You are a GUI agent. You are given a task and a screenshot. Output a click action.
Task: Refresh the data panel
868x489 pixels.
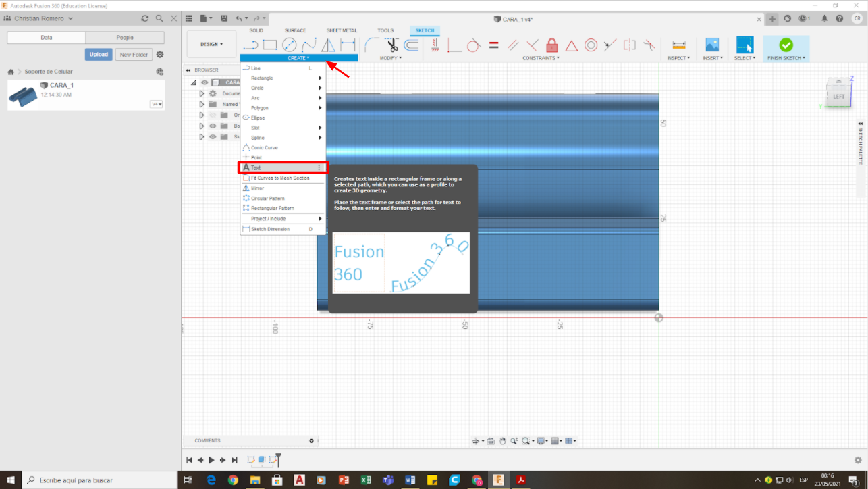point(145,18)
